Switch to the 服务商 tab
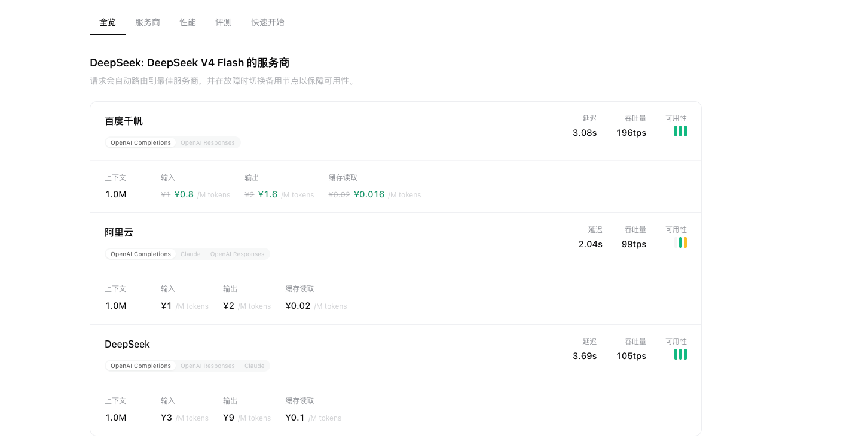This screenshot has width=868, height=447. [x=148, y=22]
